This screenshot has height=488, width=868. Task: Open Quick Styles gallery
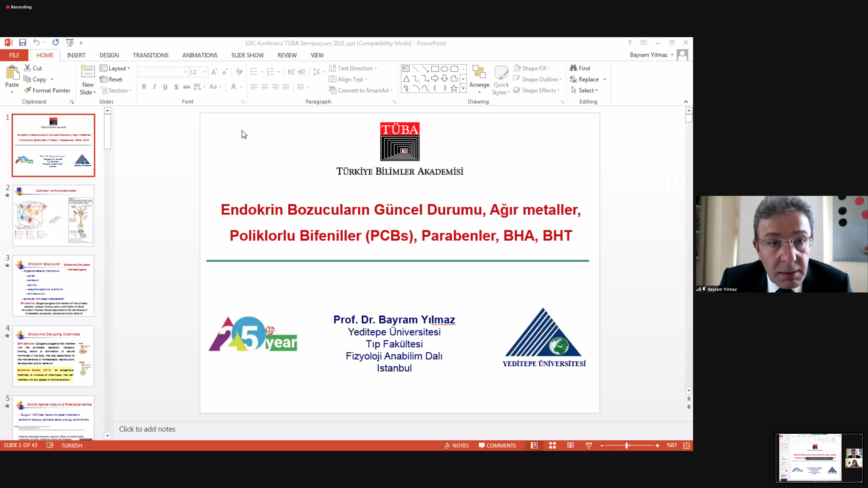pyautogui.click(x=501, y=80)
